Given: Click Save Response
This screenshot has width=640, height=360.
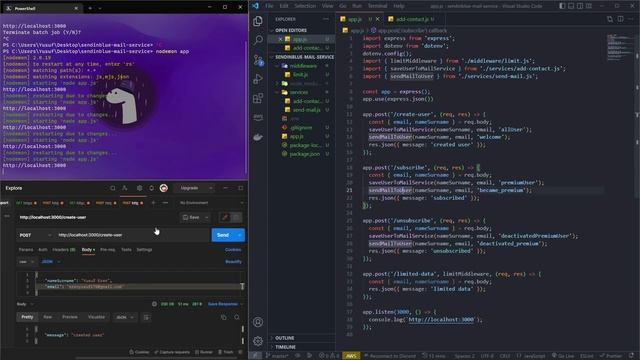Looking at the screenshot, I should tap(223, 304).
